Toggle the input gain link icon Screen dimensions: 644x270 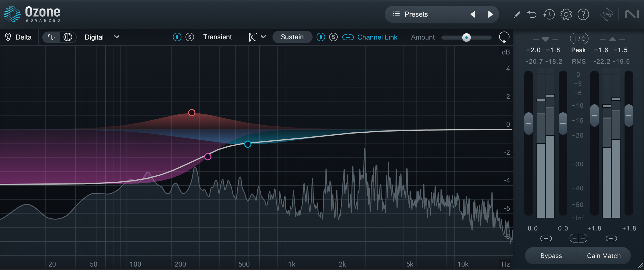pyautogui.click(x=546, y=238)
